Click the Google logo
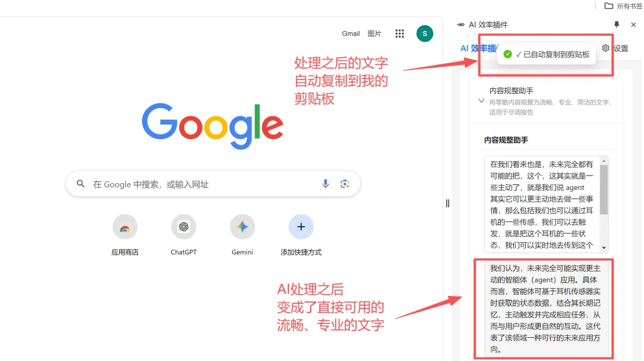644x361 pixels. [x=212, y=125]
